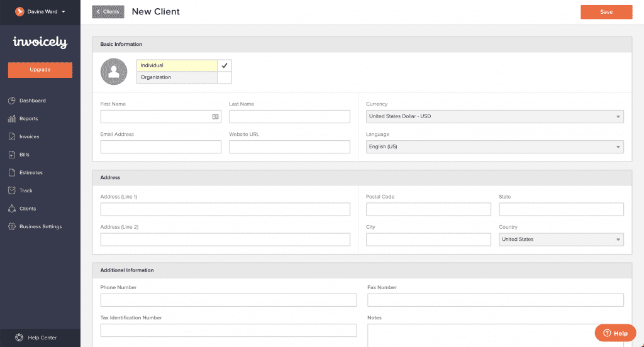The image size is (644, 347).
Task: Click the question mark Help bubble
Action: point(615,333)
